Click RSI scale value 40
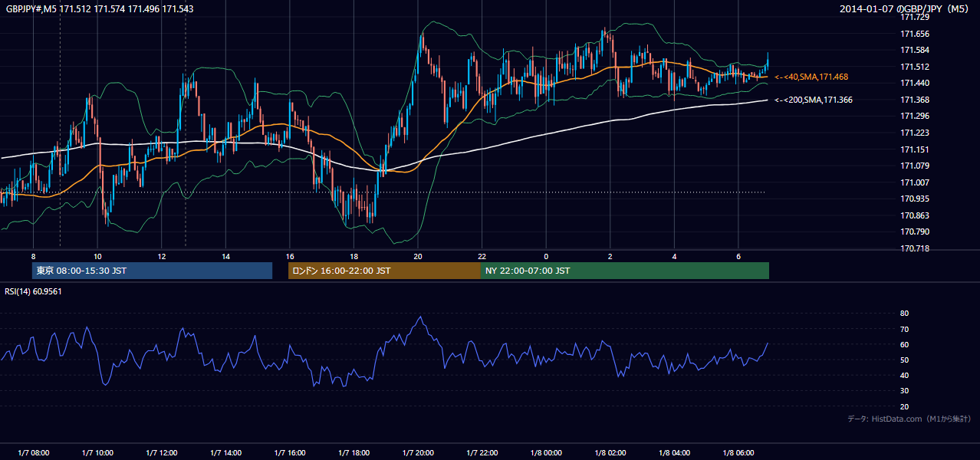This screenshot has height=460, width=980. (x=904, y=375)
